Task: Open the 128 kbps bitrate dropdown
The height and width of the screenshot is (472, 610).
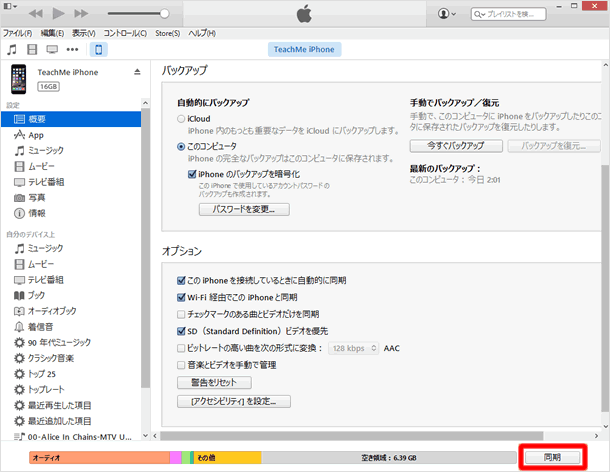Action: (353, 348)
